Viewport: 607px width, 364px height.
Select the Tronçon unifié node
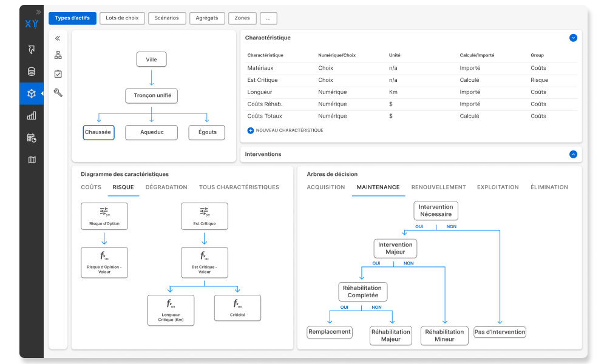tap(151, 95)
